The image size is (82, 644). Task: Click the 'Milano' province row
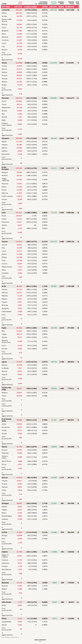coord(40,13)
